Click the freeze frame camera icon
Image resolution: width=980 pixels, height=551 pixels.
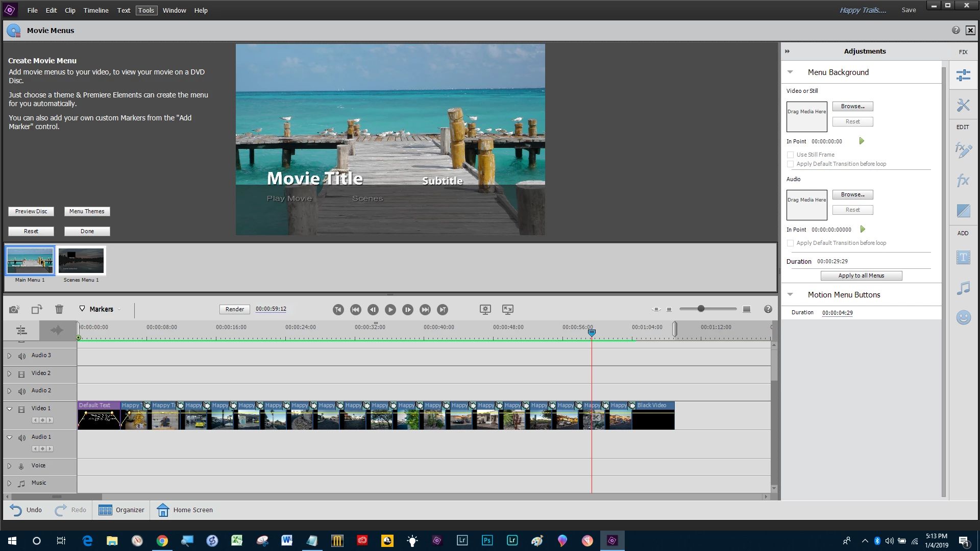coord(14,309)
